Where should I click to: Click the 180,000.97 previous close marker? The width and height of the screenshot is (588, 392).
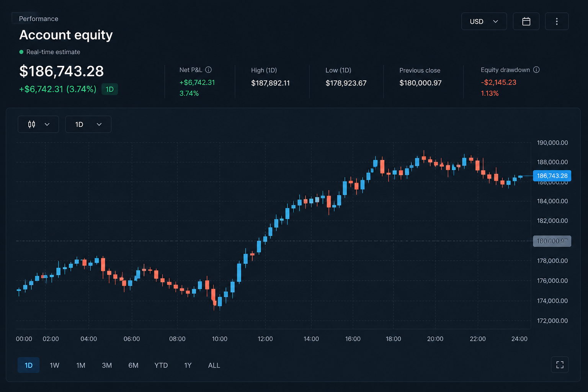pos(552,241)
